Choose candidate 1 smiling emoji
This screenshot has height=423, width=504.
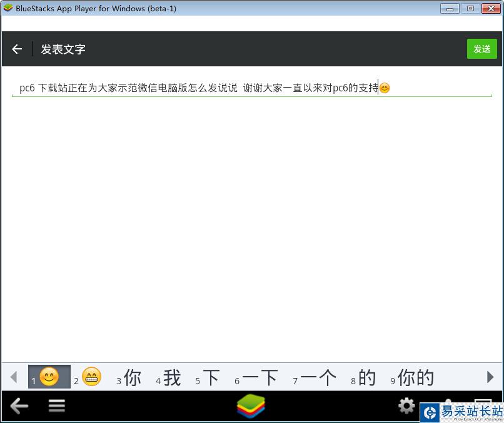pyautogui.click(x=49, y=377)
